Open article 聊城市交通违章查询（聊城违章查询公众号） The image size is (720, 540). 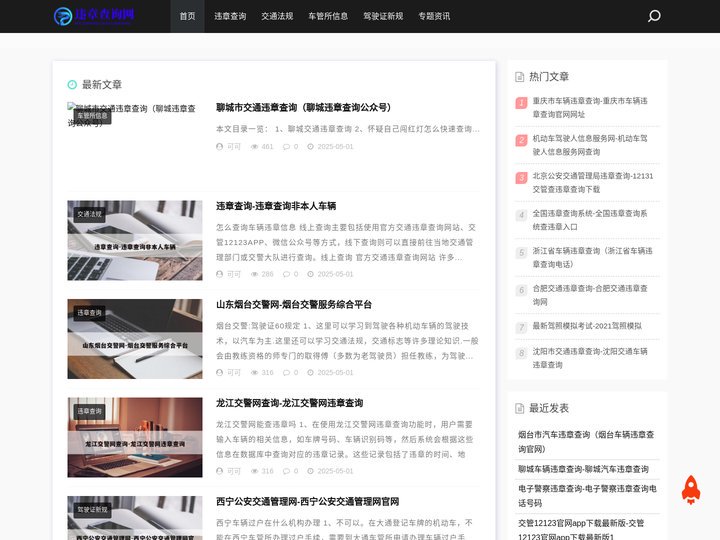coord(304,107)
